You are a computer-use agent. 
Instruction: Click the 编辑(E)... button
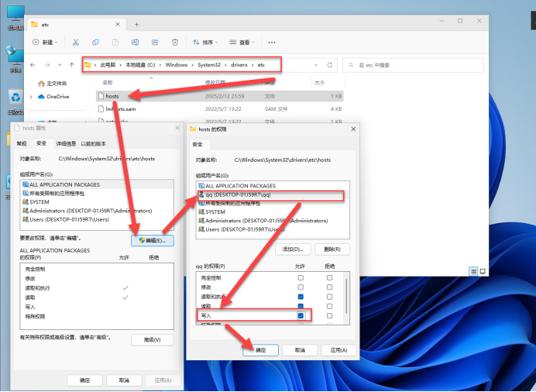click(x=154, y=241)
